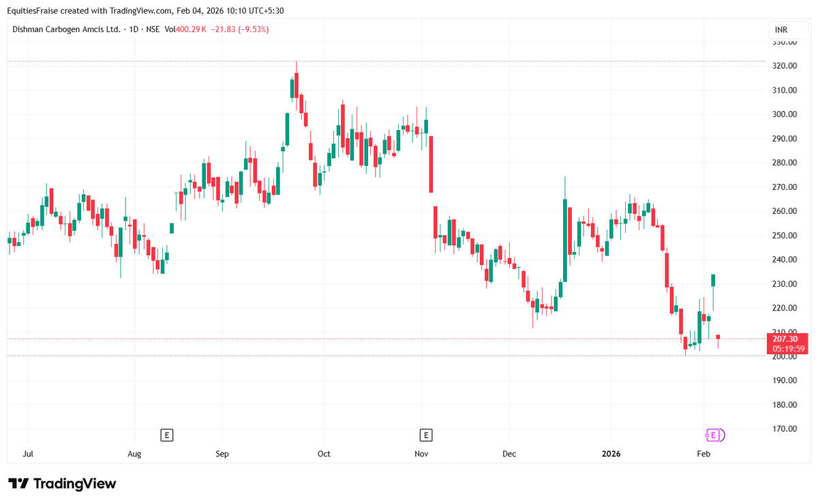Click the 05:19:59 bar countdown timer
The height and width of the screenshot is (504, 818).
pyautogui.click(x=789, y=348)
